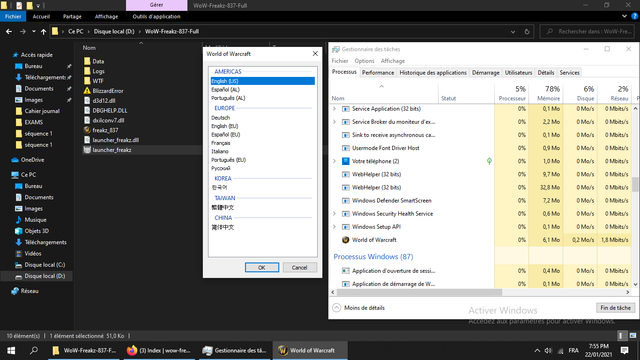
Task: Open Historique des applications tab
Action: (433, 73)
